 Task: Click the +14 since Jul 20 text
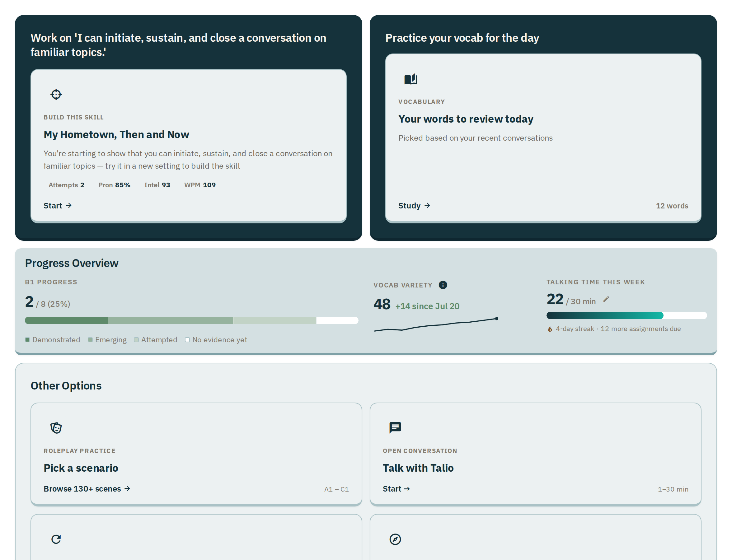[x=427, y=306]
